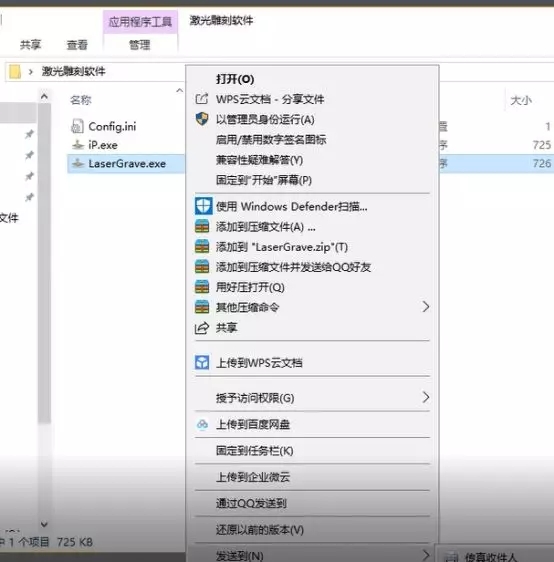Image resolution: width=554 pixels, height=562 pixels.
Task: Choose 固定到"开始"屏幕(P)
Action: click(x=264, y=180)
